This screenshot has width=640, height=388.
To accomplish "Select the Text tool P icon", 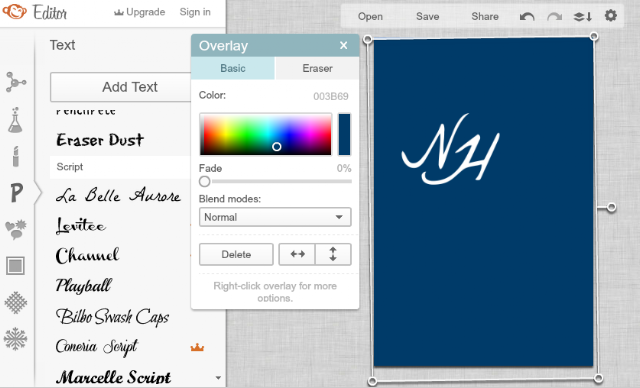I will click(x=16, y=193).
